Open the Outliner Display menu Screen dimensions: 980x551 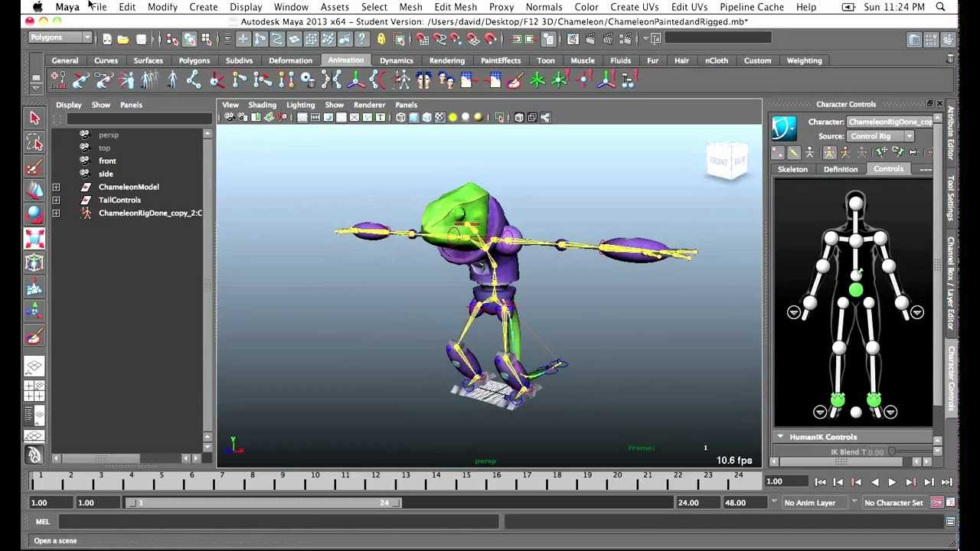coord(68,105)
